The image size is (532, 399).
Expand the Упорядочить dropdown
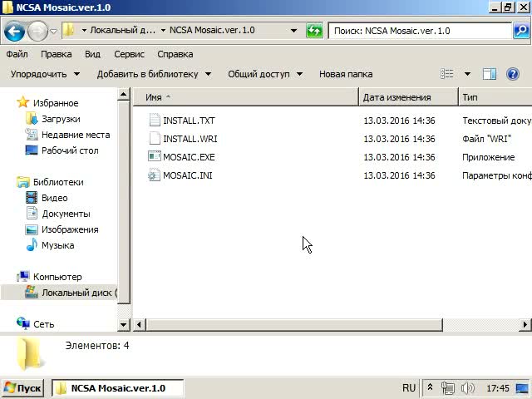(45, 74)
